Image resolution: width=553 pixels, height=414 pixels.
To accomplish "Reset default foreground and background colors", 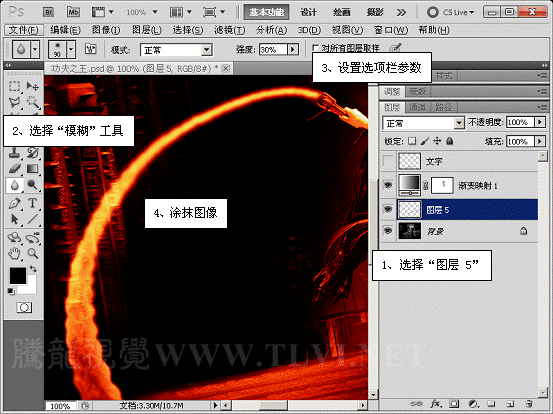I will tap(11, 291).
